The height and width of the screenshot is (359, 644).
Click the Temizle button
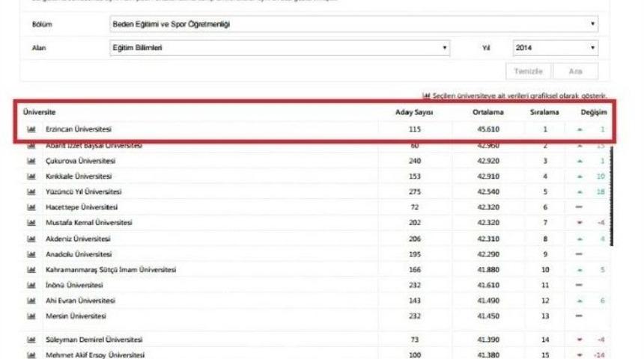coord(529,71)
